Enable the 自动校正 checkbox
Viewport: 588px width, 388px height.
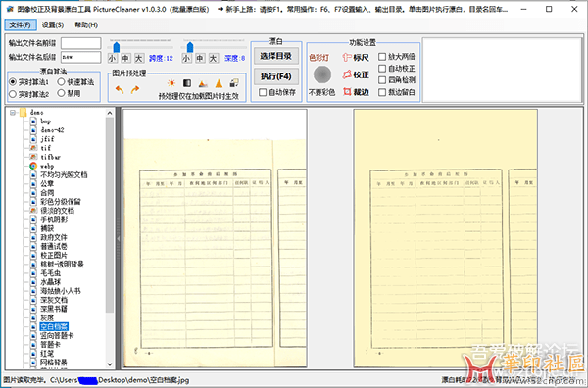382,69
